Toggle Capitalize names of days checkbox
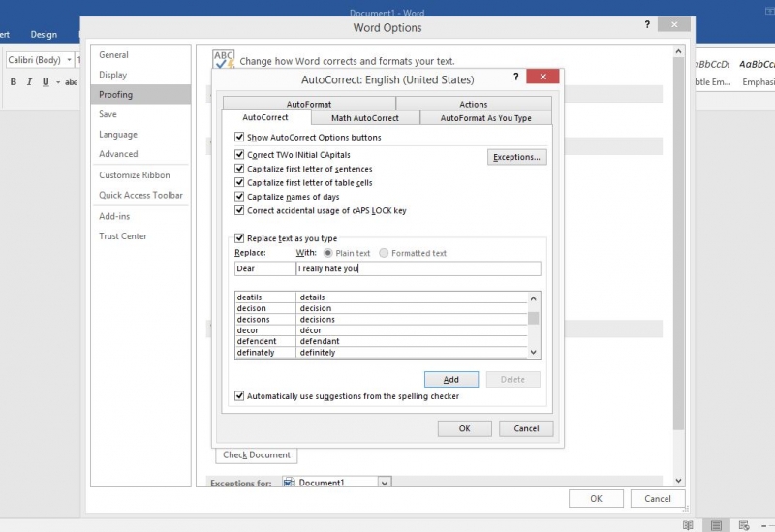Image resolution: width=775 pixels, height=532 pixels. tap(240, 197)
